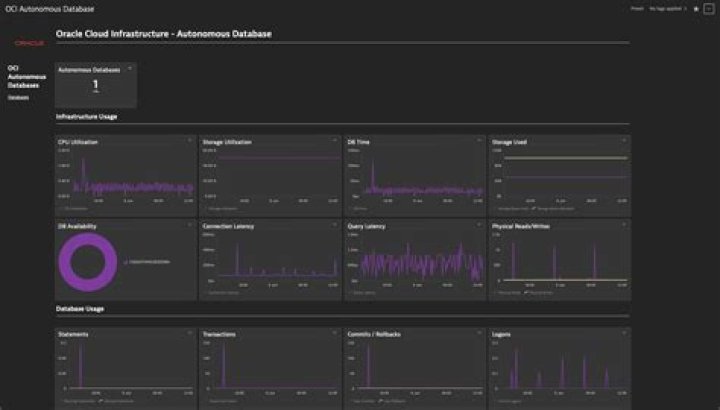The height and width of the screenshot is (410, 720).
Task: Click the CPU Utilization chart title
Action: click(x=78, y=142)
